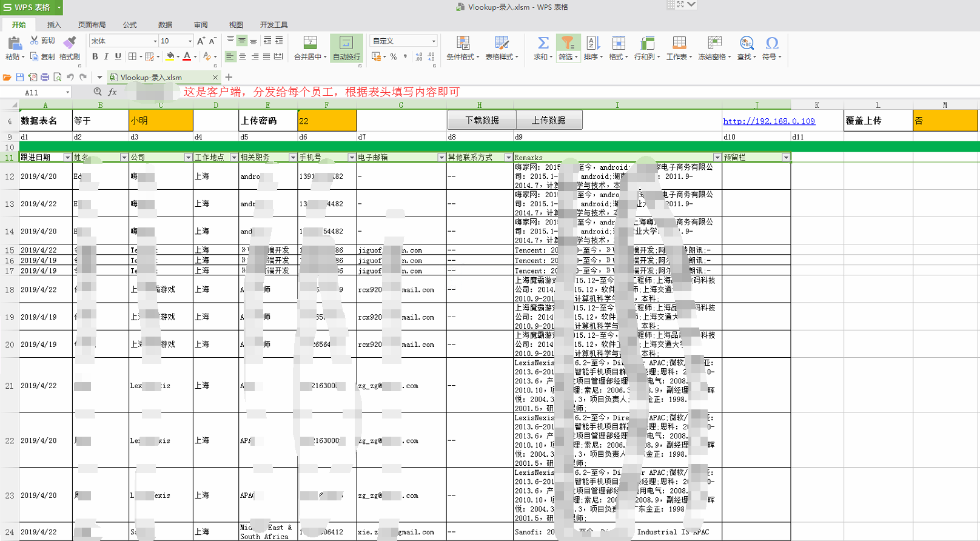Open filter dropdown for 公司 column
The width and height of the screenshot is (980, 541).
pos(187,157)
